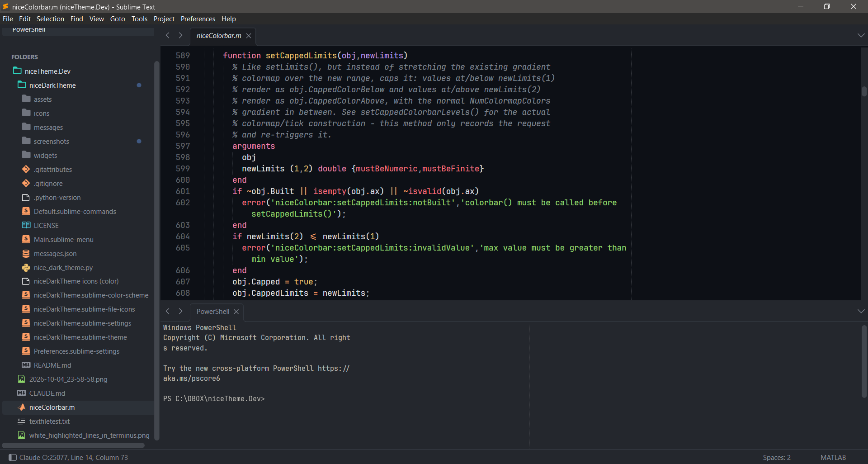Expand the assets folder
868x464 pixels.
(26, 99)
